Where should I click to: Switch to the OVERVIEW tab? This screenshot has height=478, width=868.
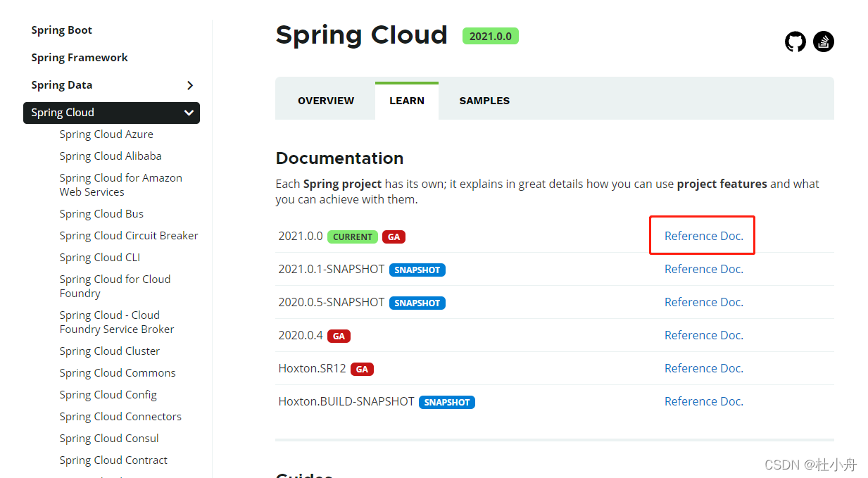[326, 101]
